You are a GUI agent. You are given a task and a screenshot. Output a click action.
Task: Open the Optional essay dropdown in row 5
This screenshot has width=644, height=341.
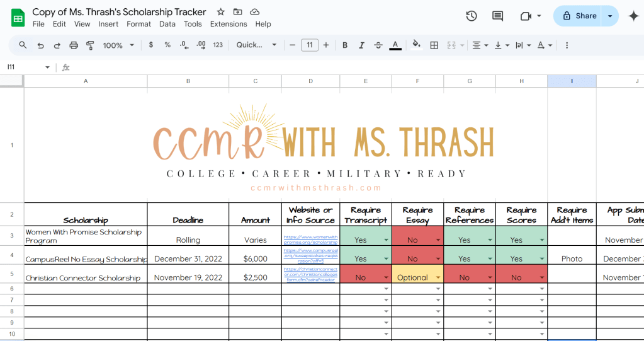coord(438,278)
